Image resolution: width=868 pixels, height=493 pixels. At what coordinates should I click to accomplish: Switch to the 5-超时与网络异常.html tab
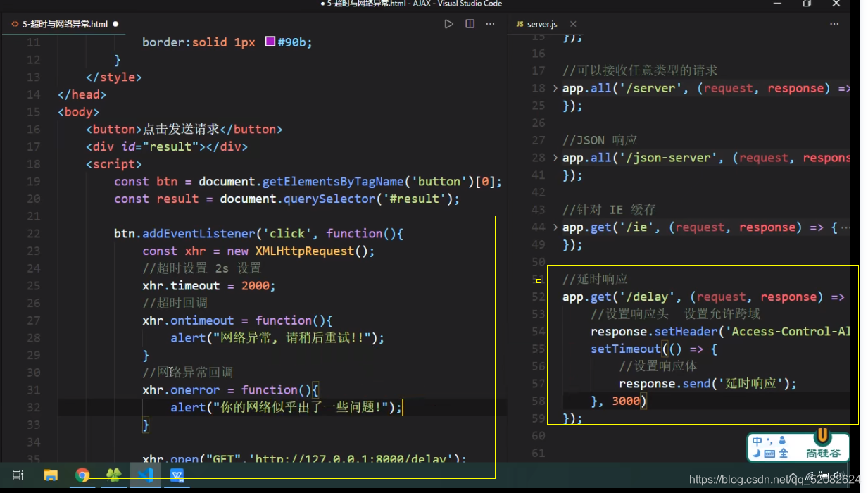coord(65,24)
